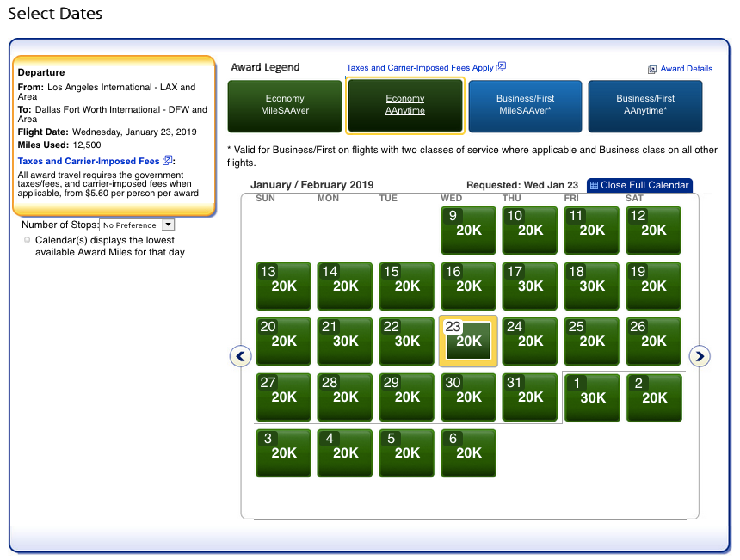Choose Business/First MileSAAver award
The width and height of the screenshot is (740, 560).
tap(525, 105)
